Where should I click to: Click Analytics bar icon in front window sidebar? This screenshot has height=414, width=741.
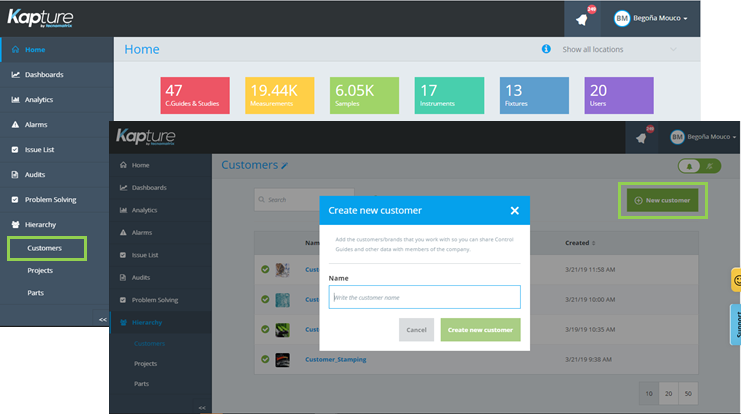tap(123, 210)
